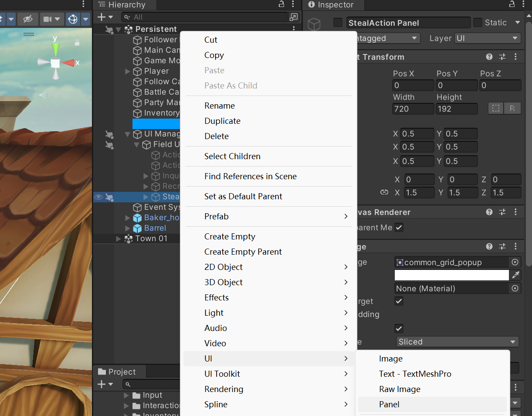532x416 pixels.
Task: Click the Height field showing 192
Action: pyautogui.click(x=457, y=109)
